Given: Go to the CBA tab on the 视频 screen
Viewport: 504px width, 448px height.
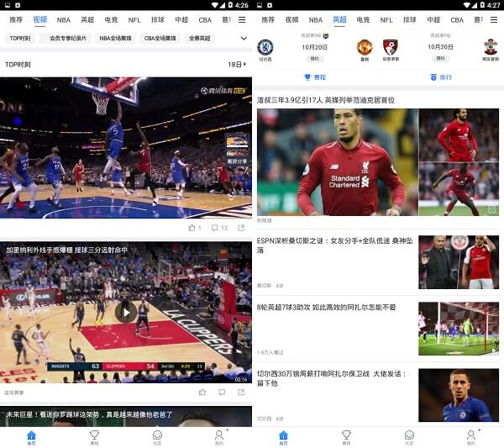Looking at the screenshot, I should (205, 20).
